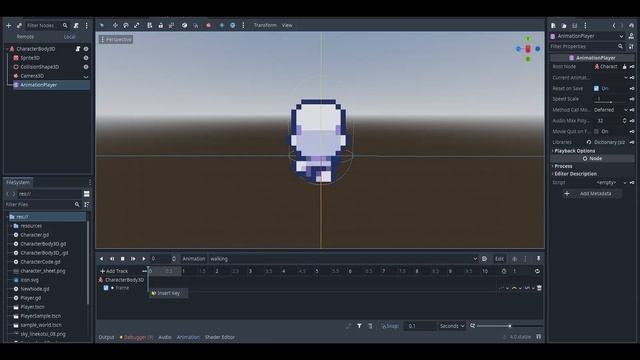Click the viewport orientation gizmo

tap(528, 49)
